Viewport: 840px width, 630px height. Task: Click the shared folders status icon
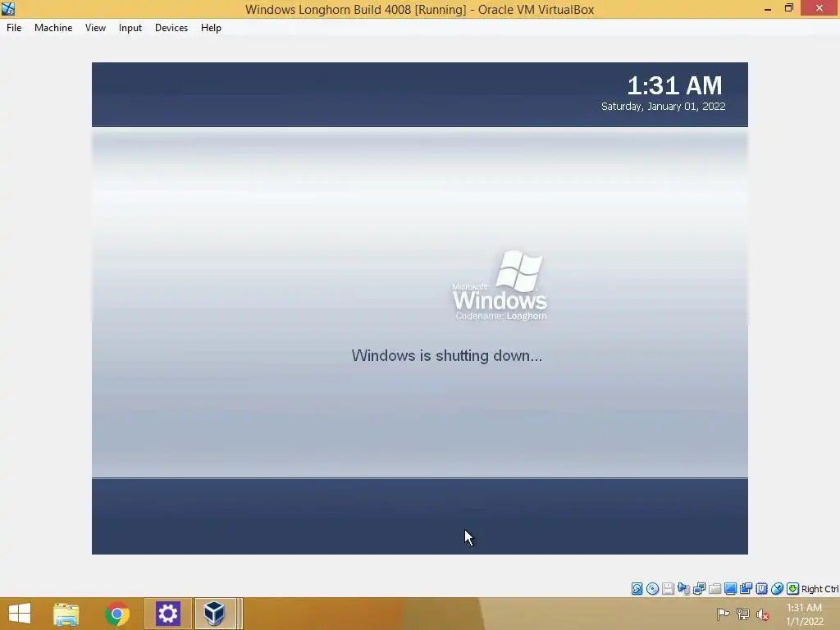point(714,589)
